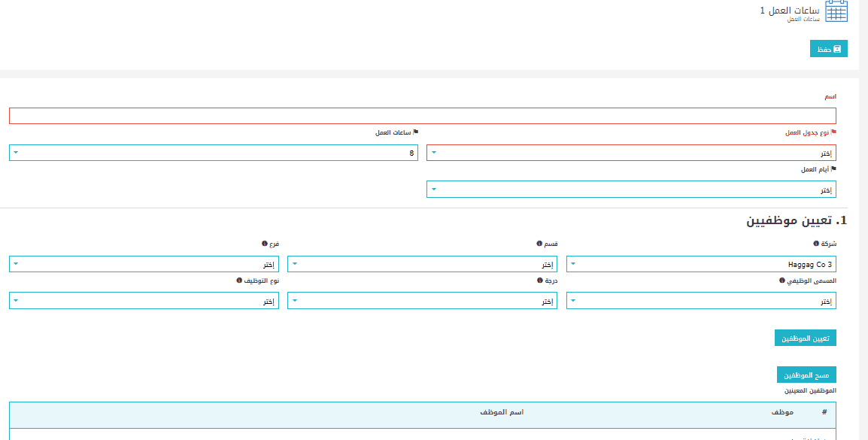Image resolution: width=868 pixels, height=440 pixels.
Task: Click the info icon next to شركة
Action: (815, 244)
